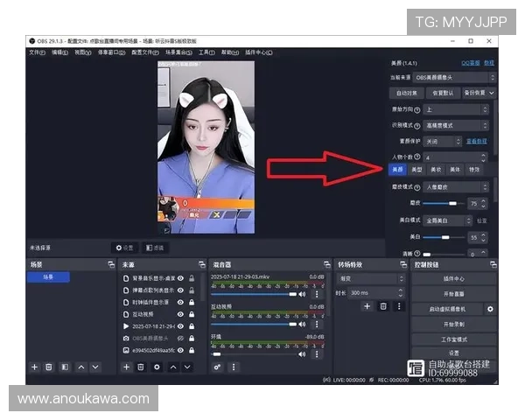The height and width of the screenshot is (420, 525).
Task: Hide the 2025-07-18 media source eye icon
Action: point(180,326)
